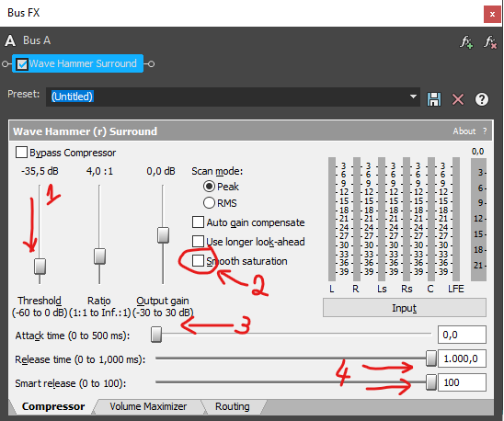Open the Routing tab
This screenshot has height=421, width=504.
pyautogui.click(x=233, y=406)
